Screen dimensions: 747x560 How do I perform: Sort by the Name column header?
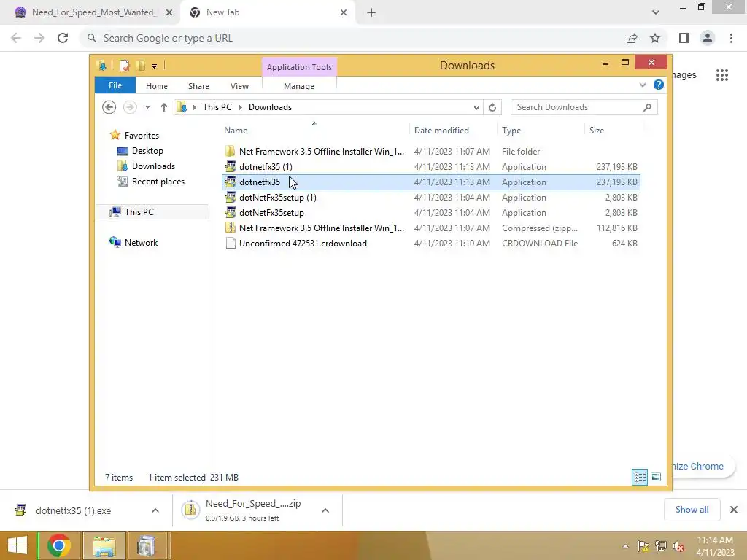[314, 130]
